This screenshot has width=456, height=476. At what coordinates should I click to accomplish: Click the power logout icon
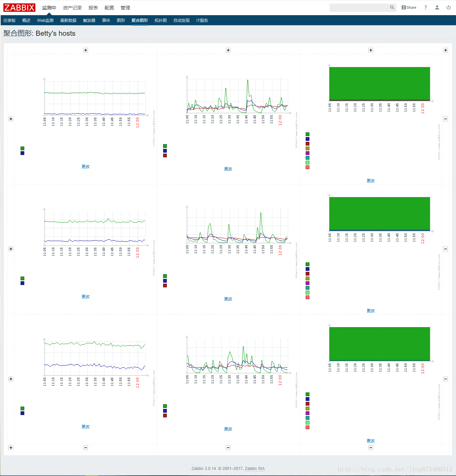click(449, 7)
